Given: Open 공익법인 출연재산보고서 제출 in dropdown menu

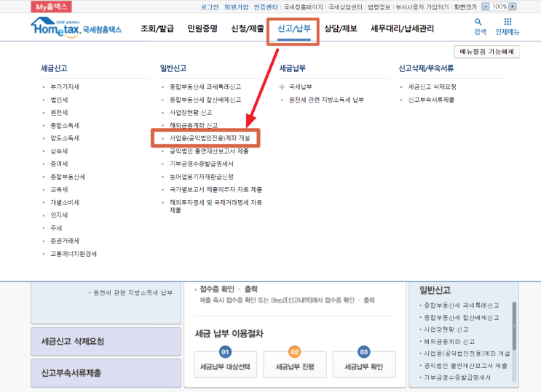Looking at the screenshot, I should (x=209, y=151).
